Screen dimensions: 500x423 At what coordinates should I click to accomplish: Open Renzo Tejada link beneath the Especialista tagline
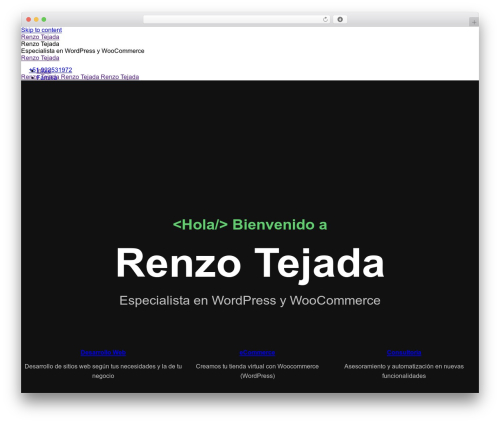click(40, 58)
